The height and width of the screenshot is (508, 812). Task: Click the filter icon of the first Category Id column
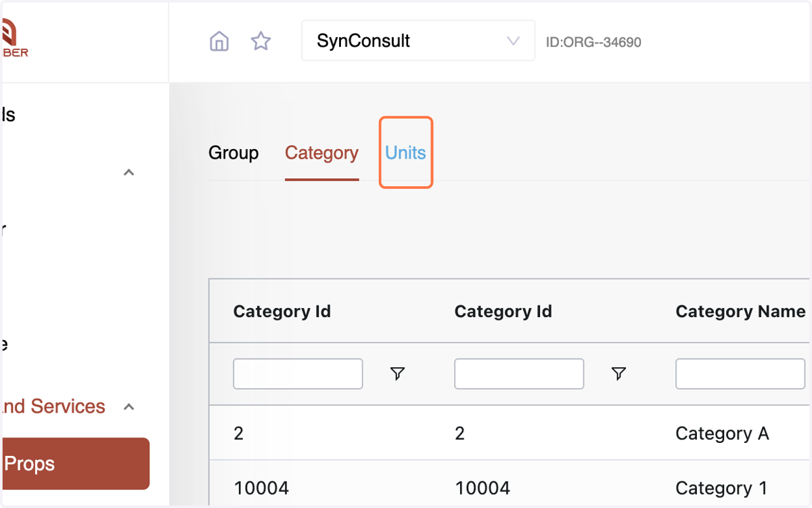point(398,373)
